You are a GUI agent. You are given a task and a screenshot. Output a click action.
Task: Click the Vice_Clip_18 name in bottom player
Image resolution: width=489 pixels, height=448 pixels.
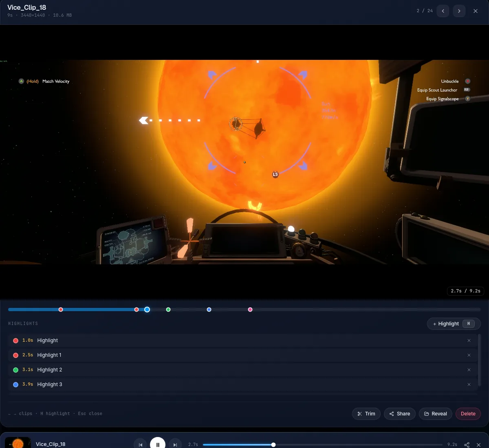pyautogui.click(x=51, y=444)
